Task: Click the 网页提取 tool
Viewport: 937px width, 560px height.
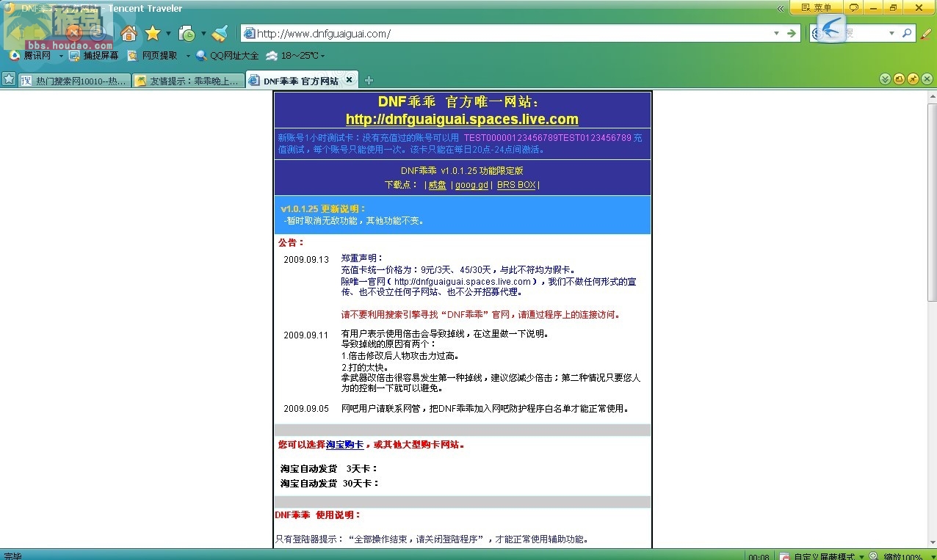Action: [x=153, y=55]
